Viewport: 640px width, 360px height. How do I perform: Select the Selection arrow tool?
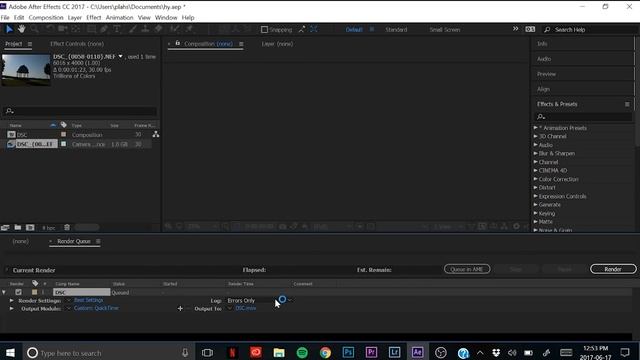tap(9, 29)
